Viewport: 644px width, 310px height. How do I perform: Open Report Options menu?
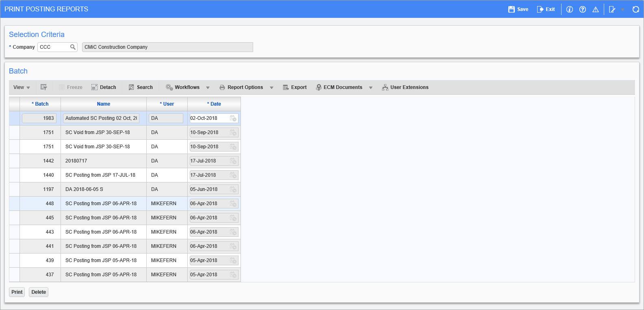point(241,87)
